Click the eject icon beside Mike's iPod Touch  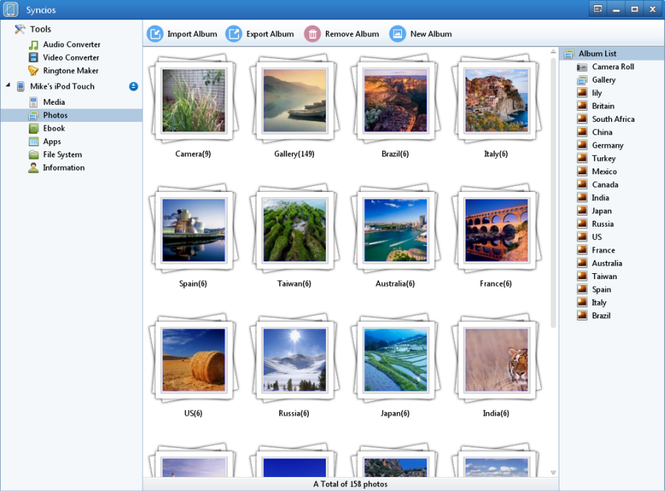133,86
